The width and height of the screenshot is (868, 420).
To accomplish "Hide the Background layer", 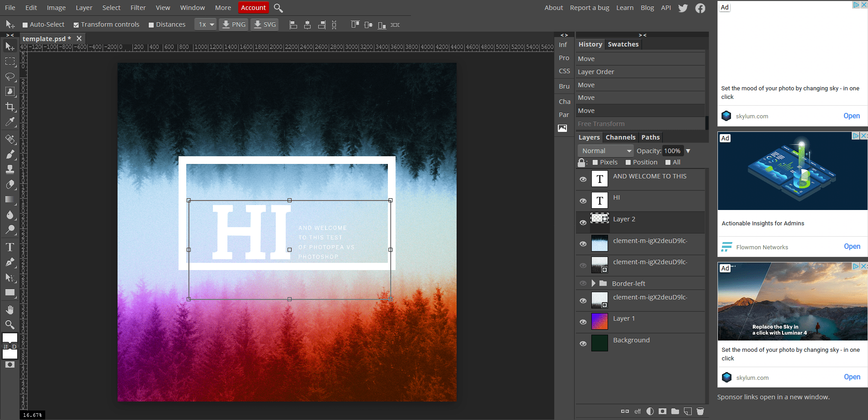I will (x=583, y=343).
